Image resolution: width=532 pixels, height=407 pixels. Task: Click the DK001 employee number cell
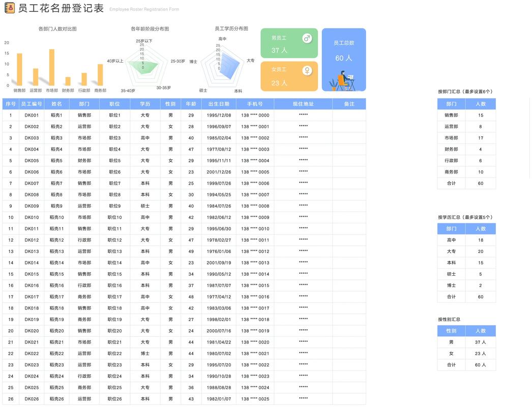tap(32, 115)
